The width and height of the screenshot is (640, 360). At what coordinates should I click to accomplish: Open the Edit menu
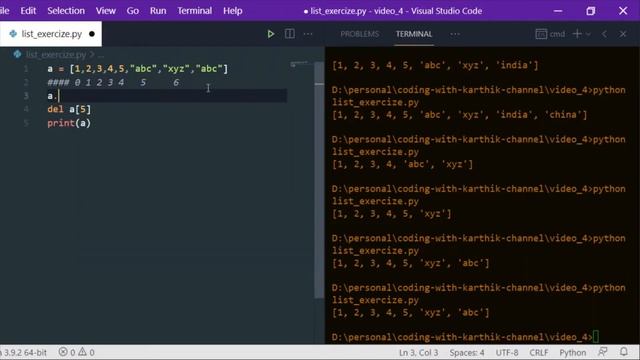click(x=28, y=11)
